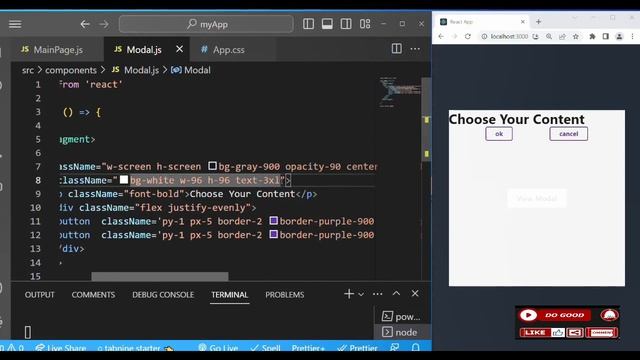The height and width of the screenshot is (360, 640).
Task: Go forward in VS Code navigation
Action: pos(104,24)
